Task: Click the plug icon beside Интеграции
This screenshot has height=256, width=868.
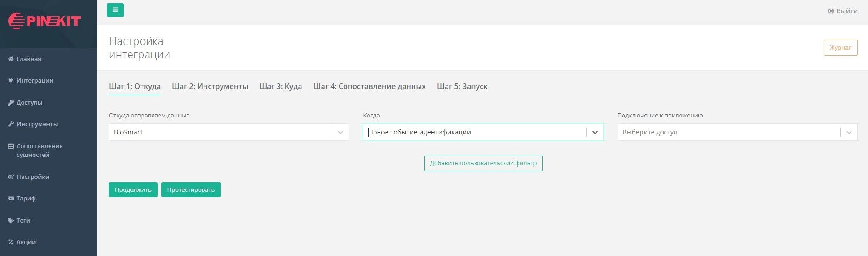Action: pos(11,81)
